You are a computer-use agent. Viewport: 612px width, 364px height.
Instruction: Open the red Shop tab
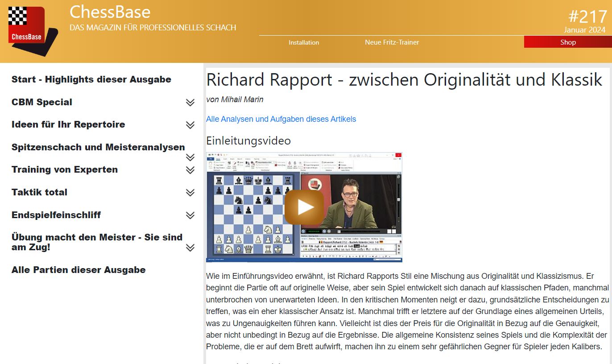tap(568, 42)
